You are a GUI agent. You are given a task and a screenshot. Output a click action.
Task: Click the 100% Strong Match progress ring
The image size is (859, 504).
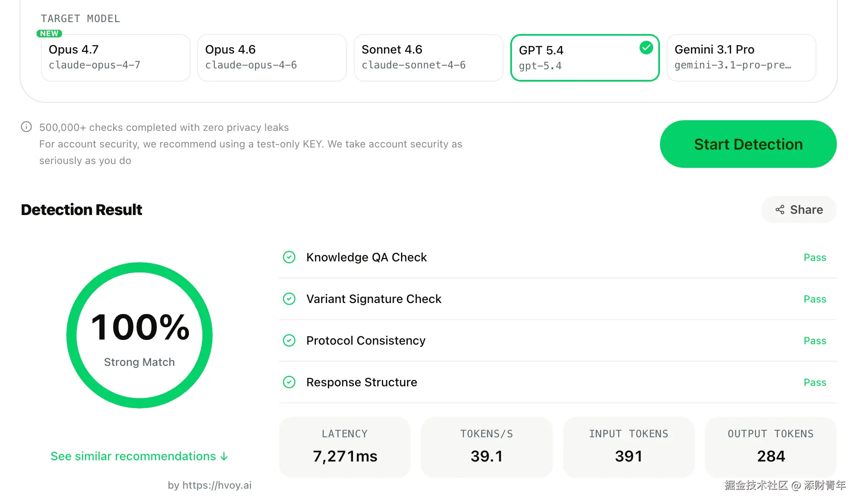click(139, 335)
